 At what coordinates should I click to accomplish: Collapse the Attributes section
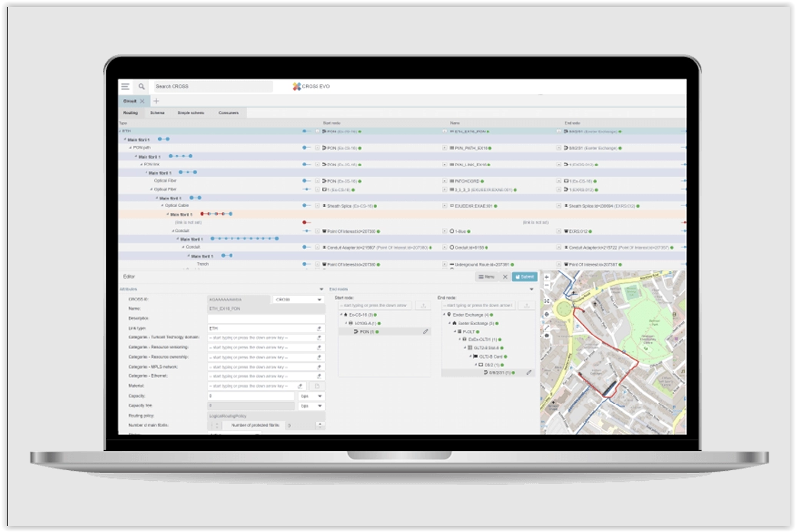coord(322,289)
